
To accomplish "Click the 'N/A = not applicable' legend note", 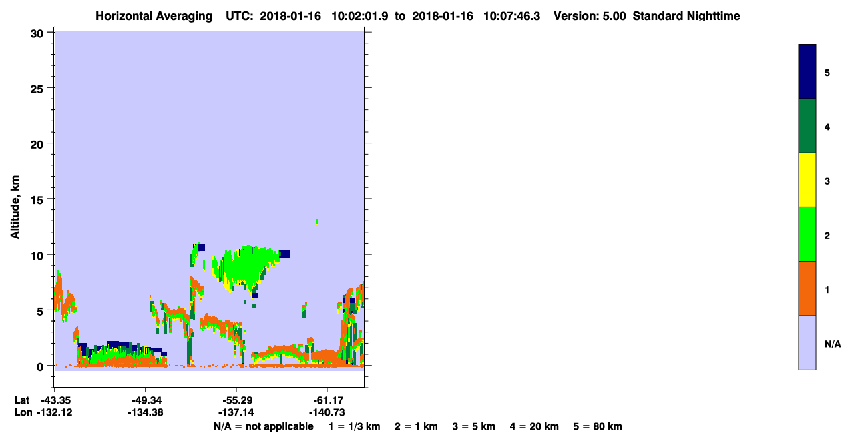I will coord(264,426).
